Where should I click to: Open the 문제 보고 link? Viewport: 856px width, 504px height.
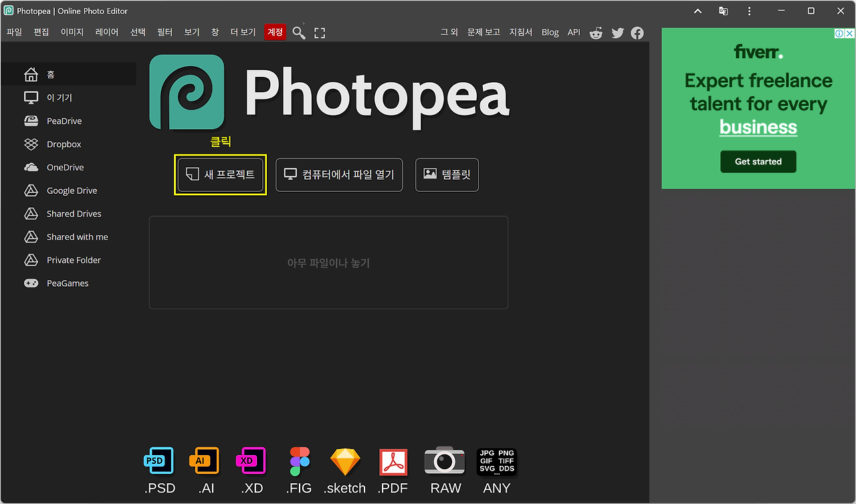(x=484, y=32)
